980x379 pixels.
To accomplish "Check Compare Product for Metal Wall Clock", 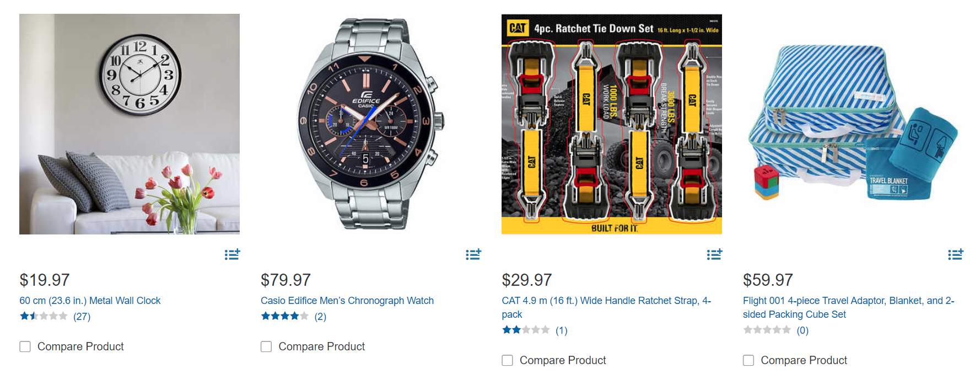I will tap(25, 346).
